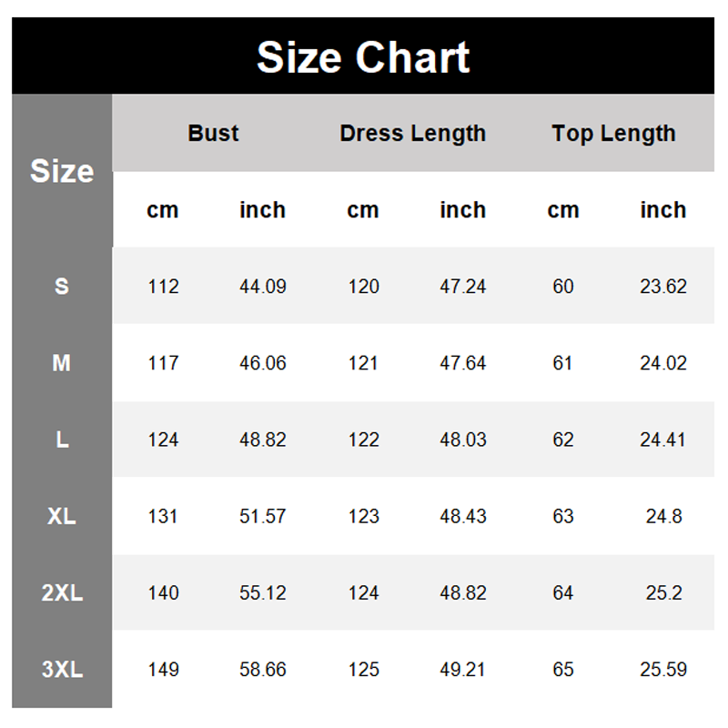
Task: Click the Top Length column header
Action: click(613, 133)
